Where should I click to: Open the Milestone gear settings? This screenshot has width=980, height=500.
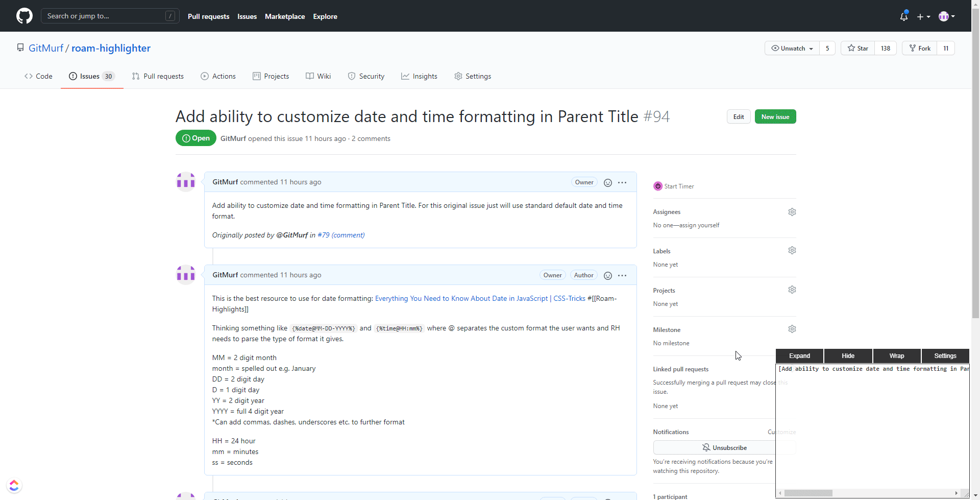pyautogui.click(x=792, y=329)
